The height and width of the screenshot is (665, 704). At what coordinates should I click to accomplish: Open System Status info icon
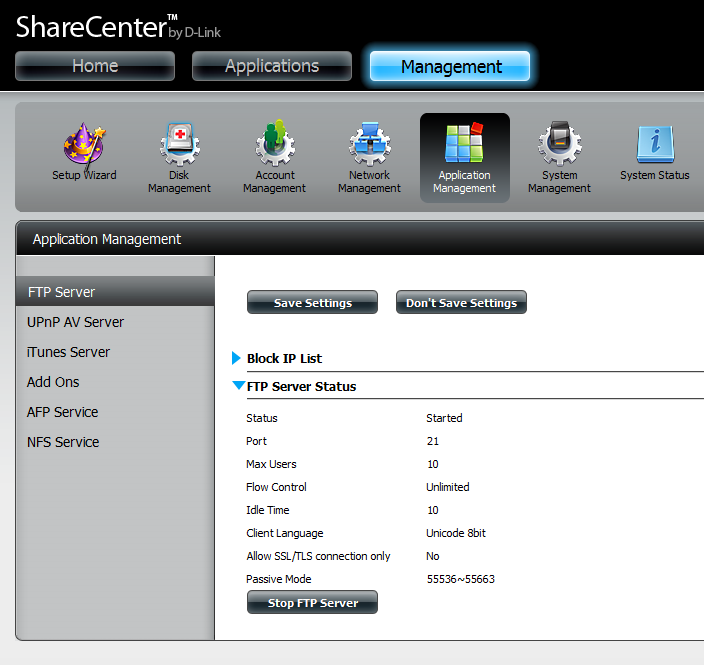pyautogui.click(x=655, y=153)
